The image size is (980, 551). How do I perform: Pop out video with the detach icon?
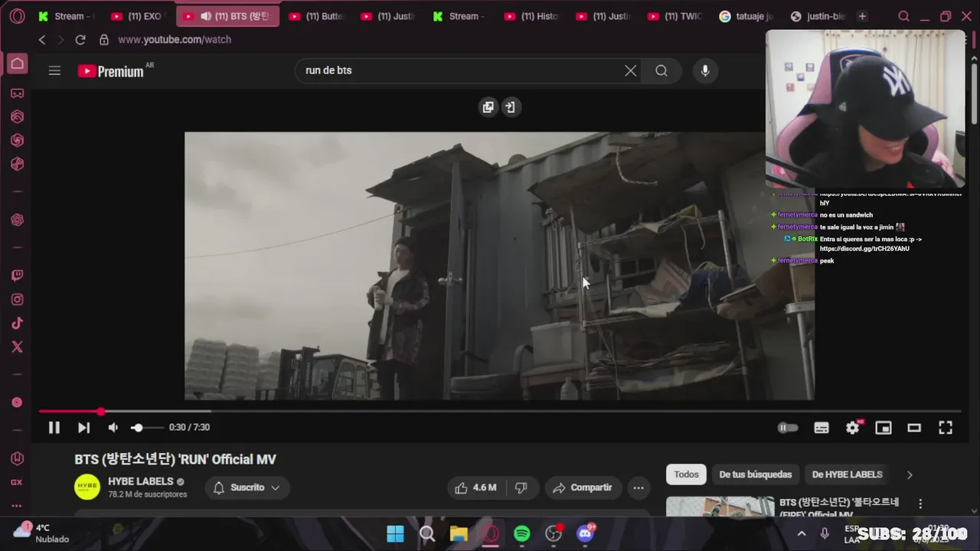(x=488, y=107)
